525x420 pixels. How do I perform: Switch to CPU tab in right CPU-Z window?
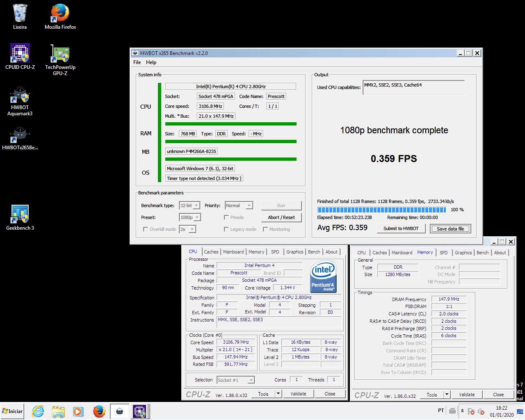(361, 253)
